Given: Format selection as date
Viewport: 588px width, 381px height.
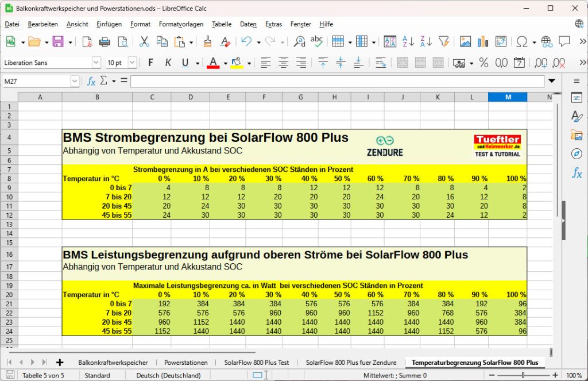Looking at the screenshot, I should click(x=520, y=63).
